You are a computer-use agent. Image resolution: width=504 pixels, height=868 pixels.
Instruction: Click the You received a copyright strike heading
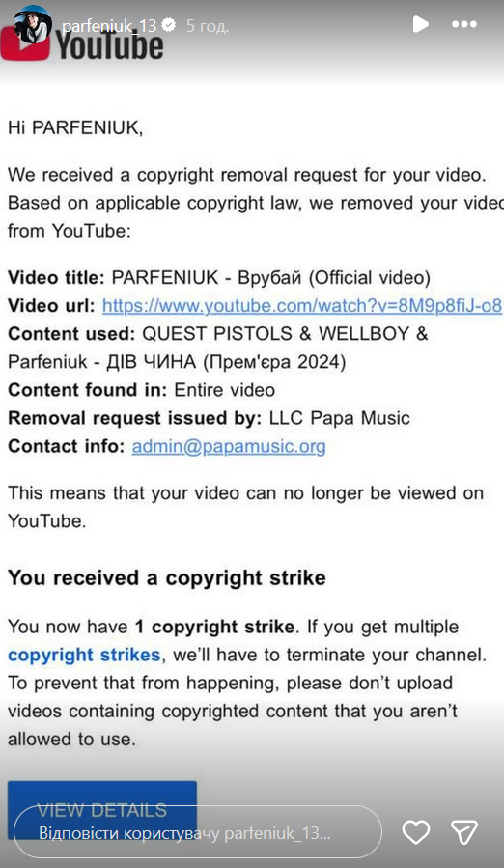[x=167, y=578]
